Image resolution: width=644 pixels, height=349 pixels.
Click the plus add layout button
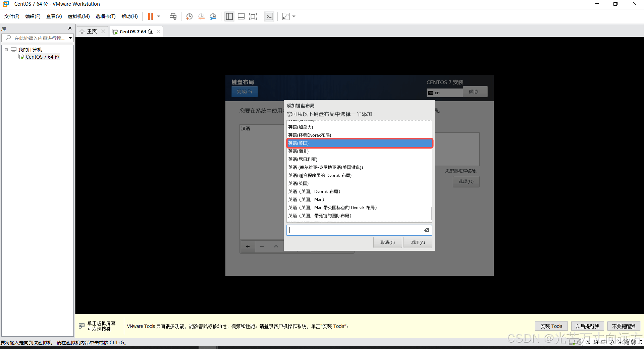click(248, 246)
